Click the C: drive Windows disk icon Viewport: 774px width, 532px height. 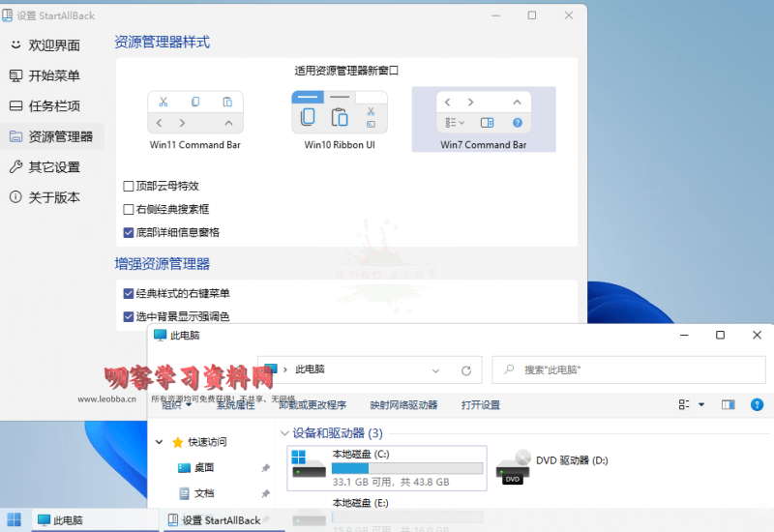(x=309, y=464)
